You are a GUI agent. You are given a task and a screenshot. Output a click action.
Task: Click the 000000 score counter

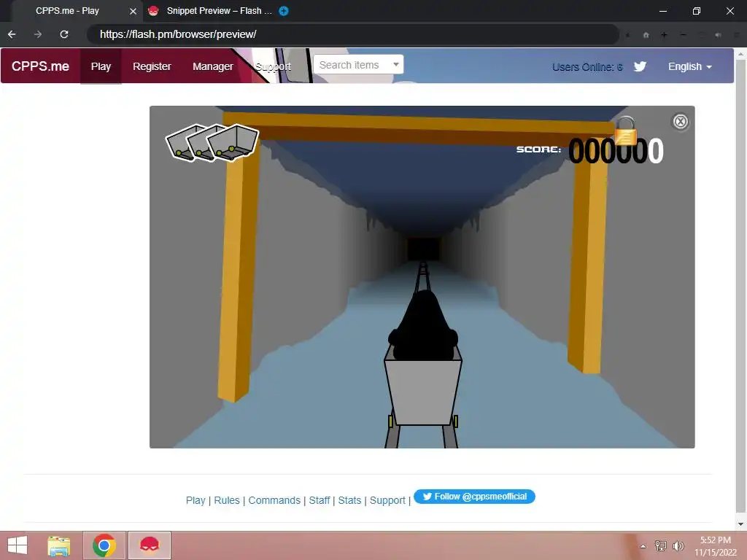(x=616, y=151)
